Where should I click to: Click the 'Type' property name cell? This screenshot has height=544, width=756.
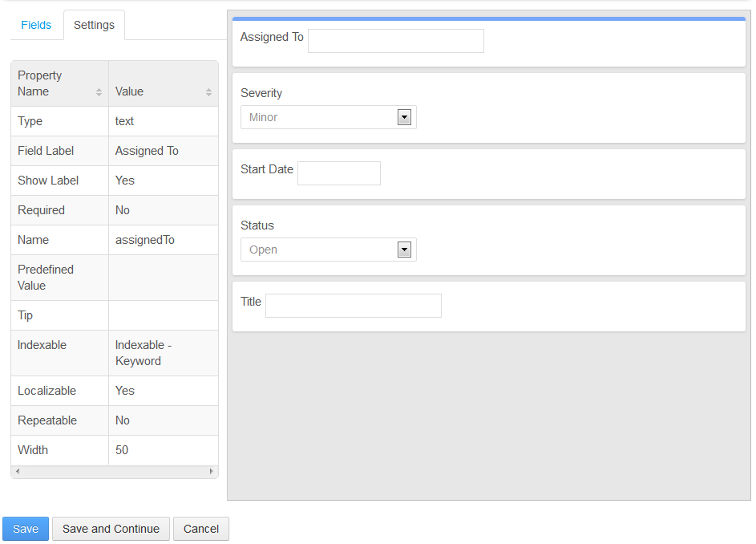60,121
